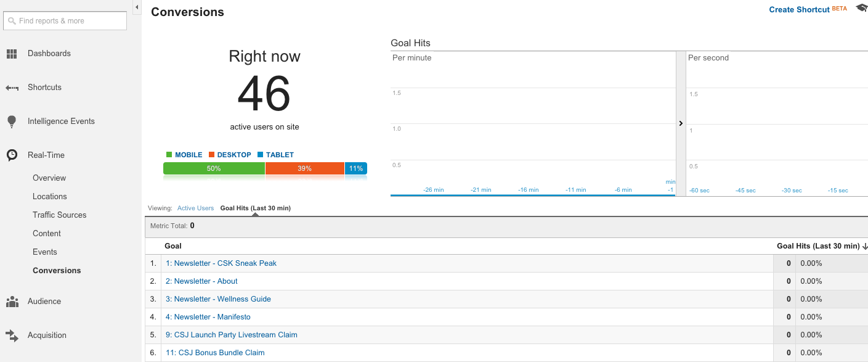Open the Newsletter - CSK Sneak Peak goal
The width and height of the screenshot is (868, 362).
click(221, 263)
